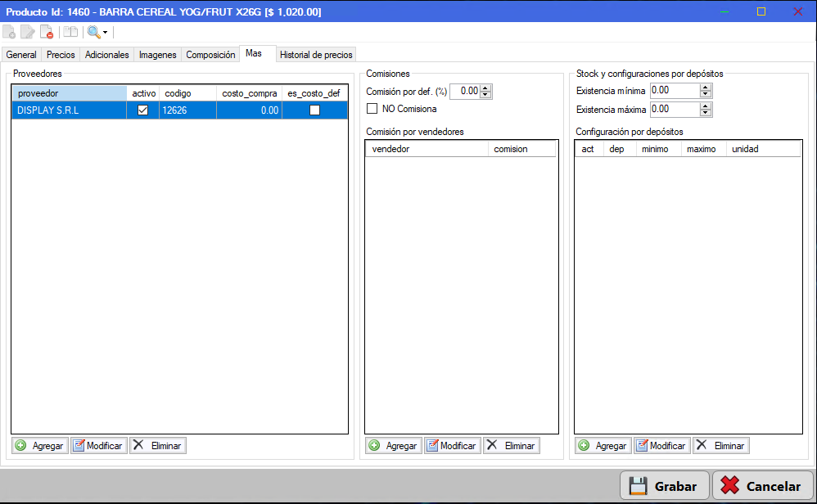Viewport: 817px width, 504px height.
Task: Click the edit document pencil toolbar icon
Action: [x=28, y=32]
